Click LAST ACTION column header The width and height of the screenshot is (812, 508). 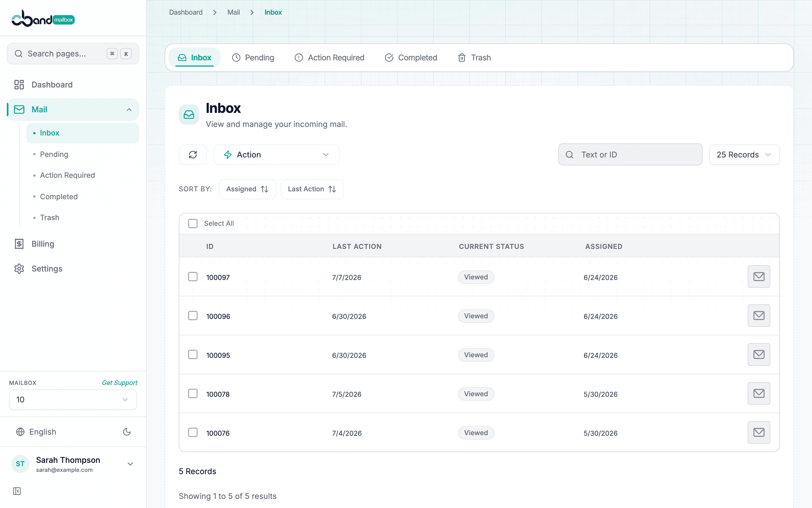click(x=357, y=247)
